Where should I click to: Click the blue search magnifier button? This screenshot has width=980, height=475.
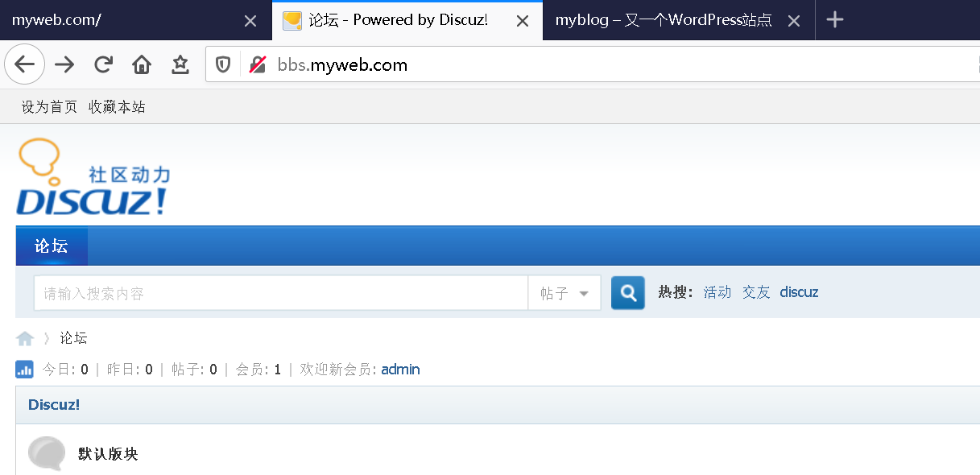[x=628, y=293]
